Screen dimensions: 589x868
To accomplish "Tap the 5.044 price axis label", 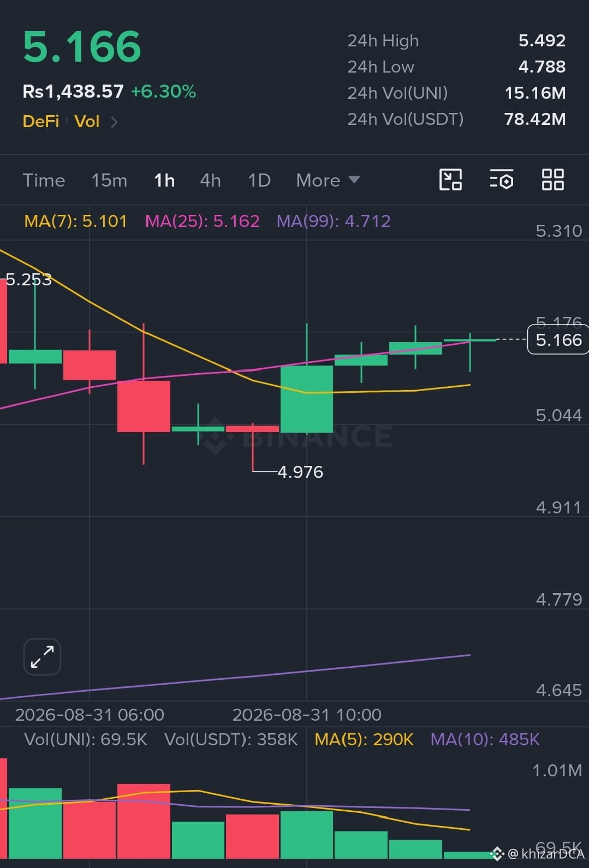I will [x=558, y=415].
